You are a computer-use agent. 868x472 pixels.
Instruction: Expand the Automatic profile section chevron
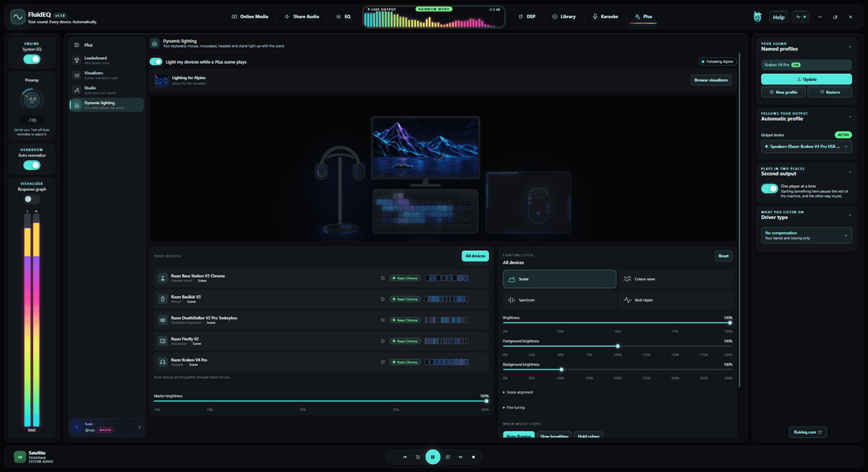[851, 116]
